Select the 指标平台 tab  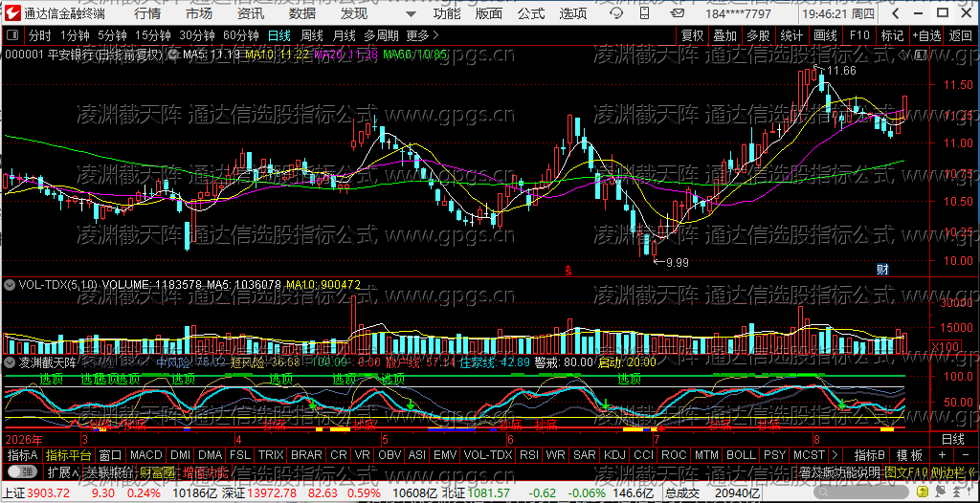69,455
